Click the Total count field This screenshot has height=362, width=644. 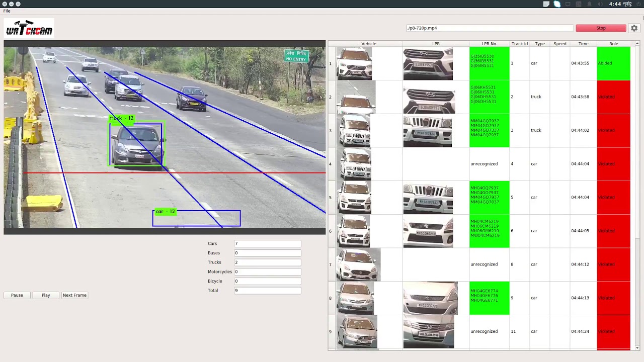tap(267, 291)
